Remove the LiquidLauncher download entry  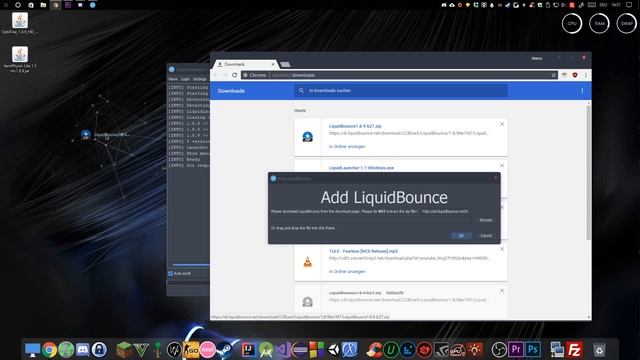tap(502, 166)
